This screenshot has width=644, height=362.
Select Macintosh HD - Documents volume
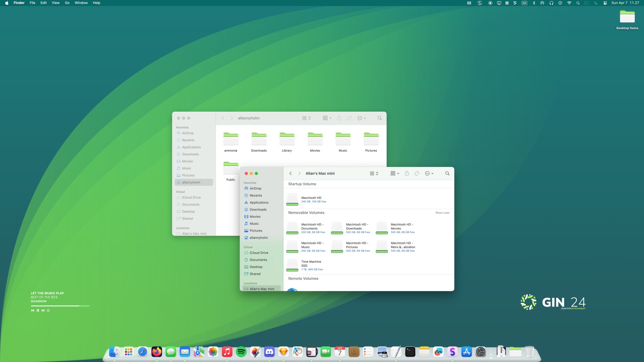point(306,228)
